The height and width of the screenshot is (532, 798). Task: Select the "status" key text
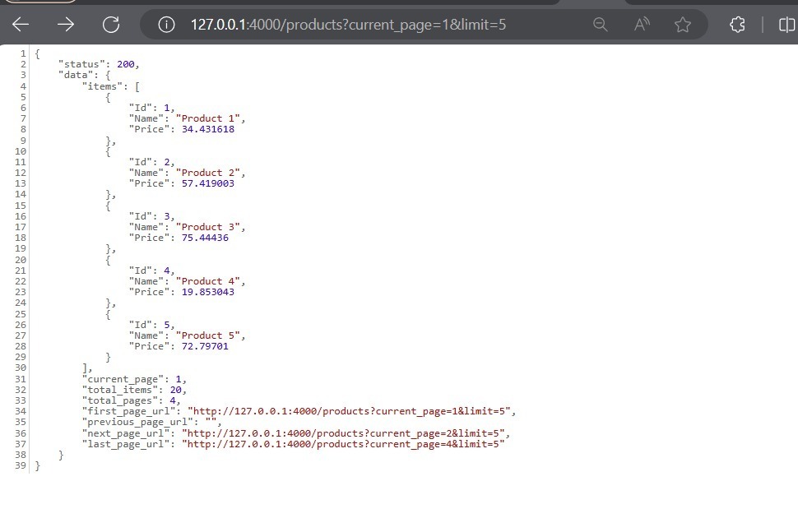[x=81, y=64]
